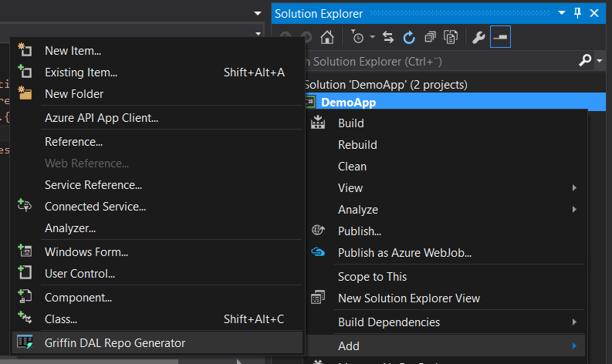Click the User Control icon

tap(25, 272)
